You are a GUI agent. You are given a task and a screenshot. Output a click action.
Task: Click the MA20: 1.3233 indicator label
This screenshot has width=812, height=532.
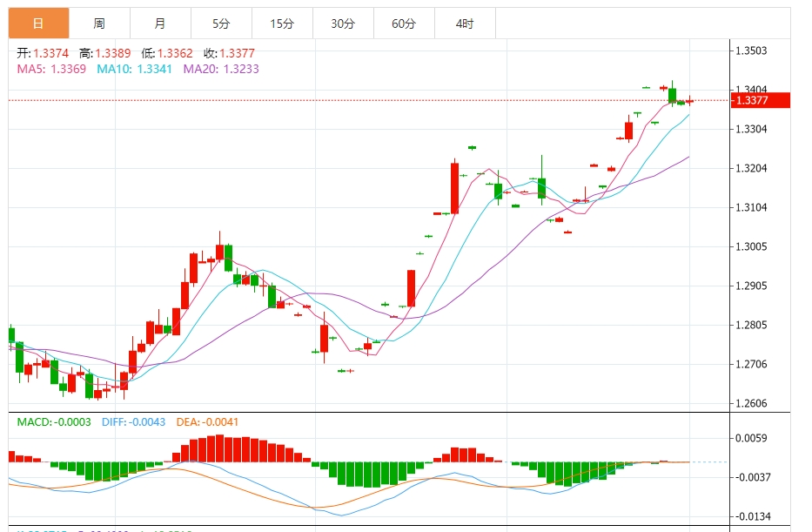[x=221, y=69]
